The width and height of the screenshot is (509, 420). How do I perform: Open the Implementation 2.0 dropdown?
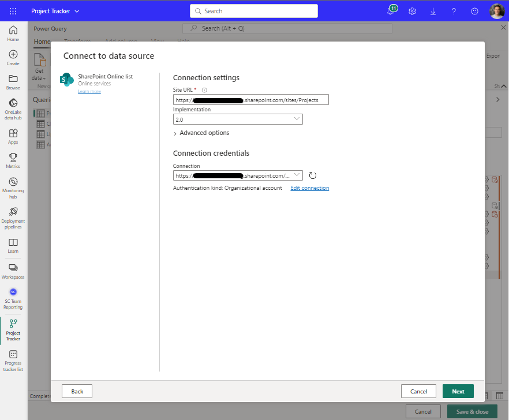238,119
